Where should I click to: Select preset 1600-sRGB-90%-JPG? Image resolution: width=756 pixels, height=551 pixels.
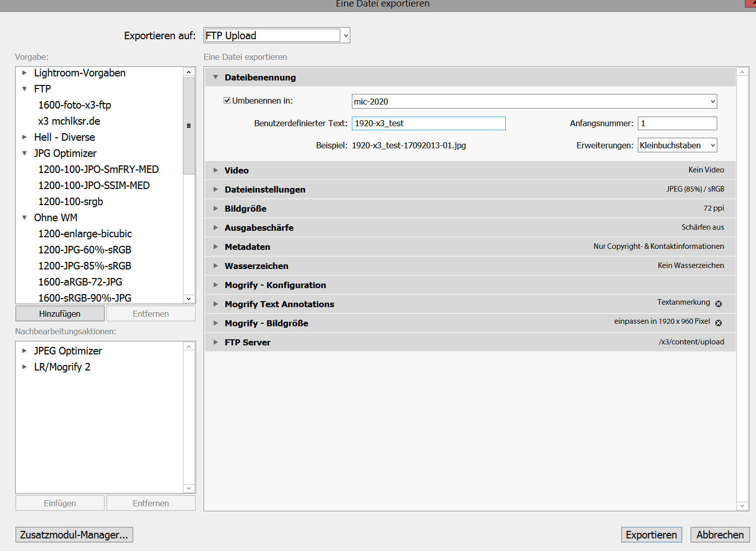85,298
